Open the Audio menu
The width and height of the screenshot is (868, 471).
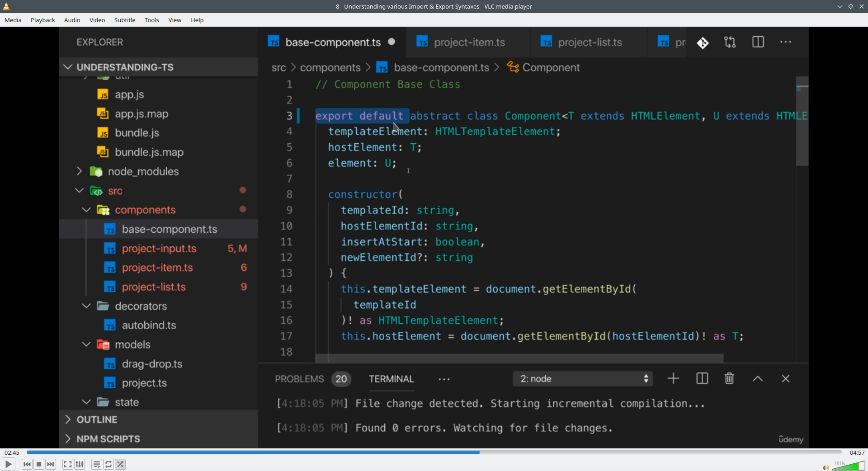(72, 20)
